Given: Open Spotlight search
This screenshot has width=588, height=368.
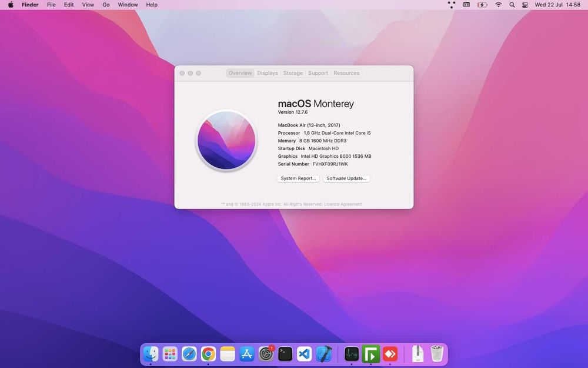Looking at the screenshot, I should pos(512,5).
